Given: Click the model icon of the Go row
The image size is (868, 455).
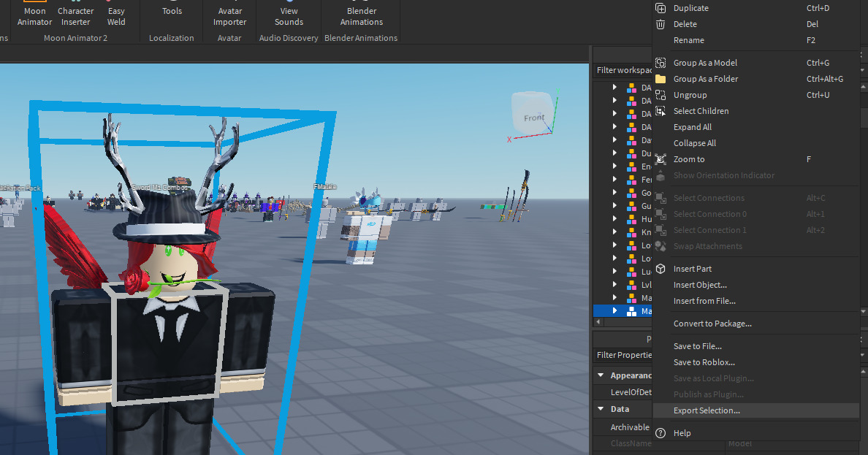Looking at the screenshot, I should point(631,194).
